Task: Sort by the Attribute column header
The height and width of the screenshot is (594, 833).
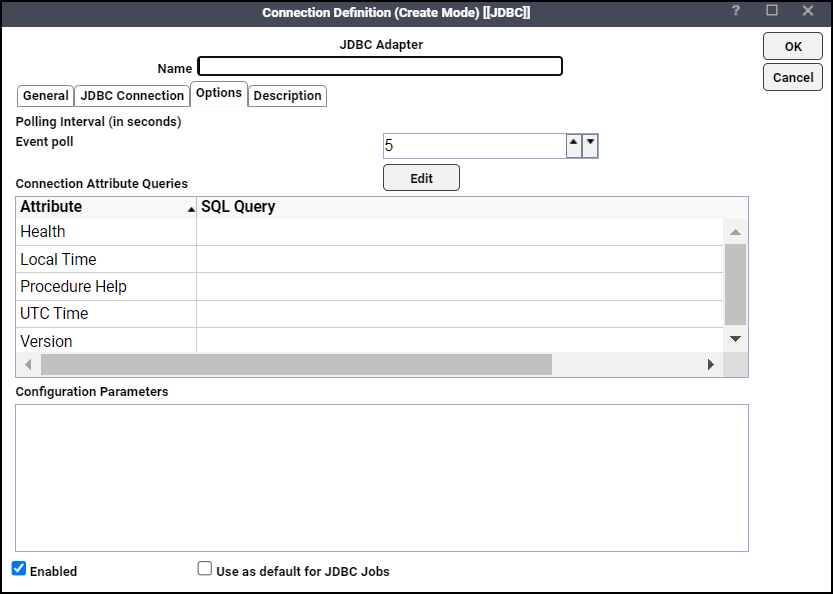Action: [106, 207]
